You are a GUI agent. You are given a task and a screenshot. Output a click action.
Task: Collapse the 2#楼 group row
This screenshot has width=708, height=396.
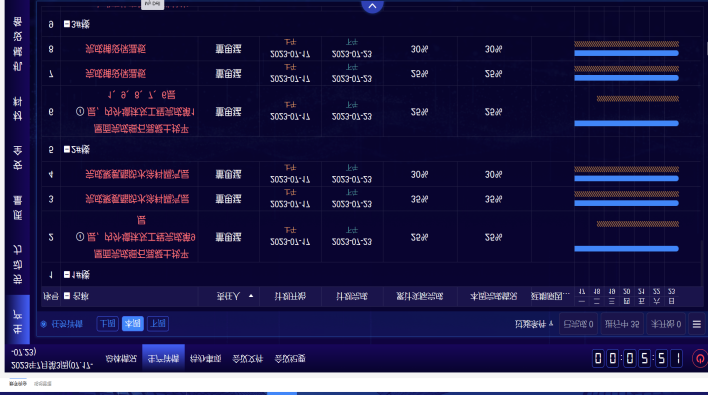pyautogui.click(x=67, y=149)
